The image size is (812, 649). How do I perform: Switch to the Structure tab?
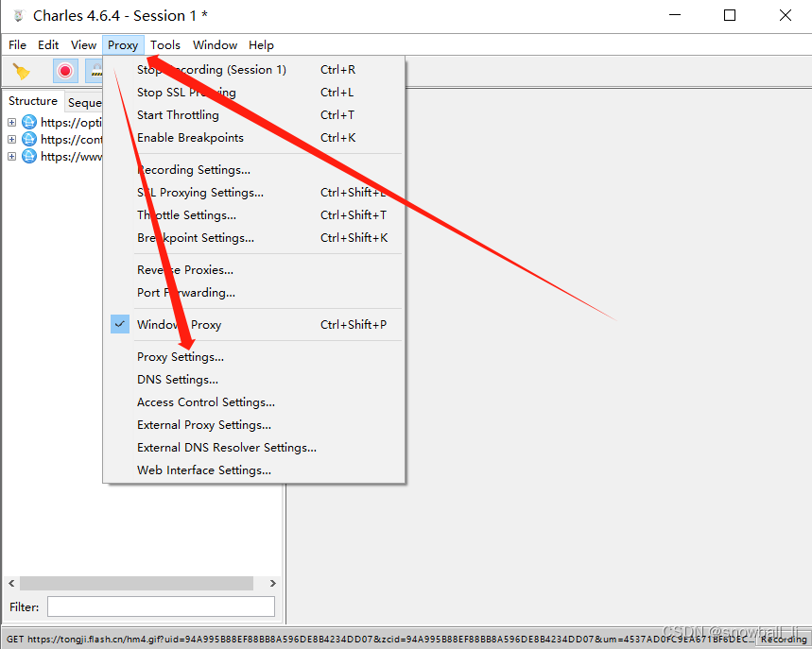click(33, 101)
